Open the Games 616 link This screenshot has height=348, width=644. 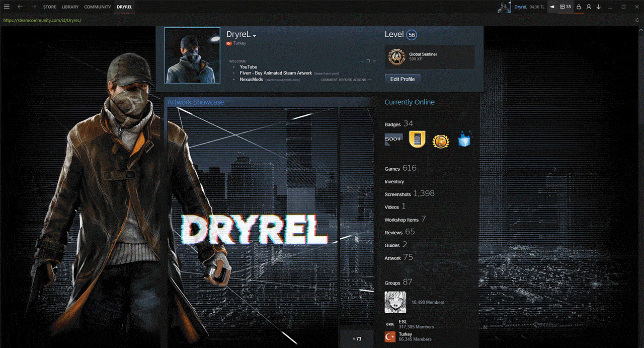(400, 168)
